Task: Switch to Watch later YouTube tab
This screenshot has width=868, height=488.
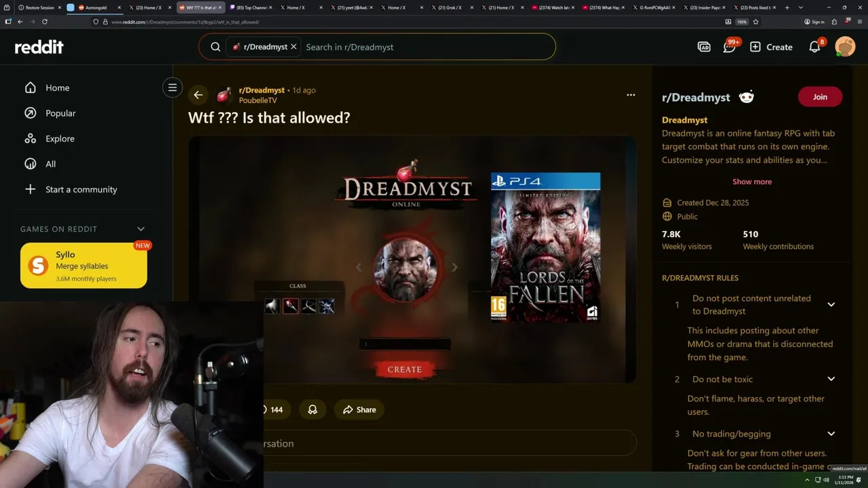Action: pos(553,7)
